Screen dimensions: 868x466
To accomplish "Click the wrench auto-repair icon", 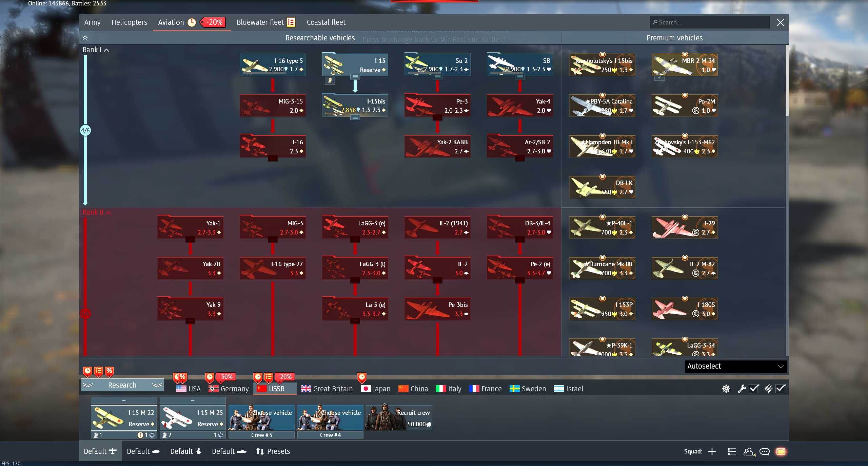I will [742, 389].
